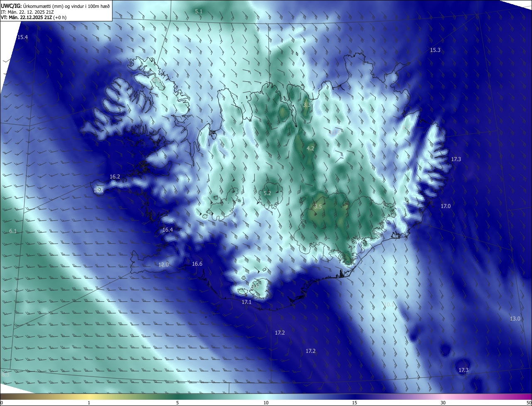Image resolution: width=532 pixels, height=406 pixels.
Task: Click the yellow colorbar segment near 1
Action: 89,396
